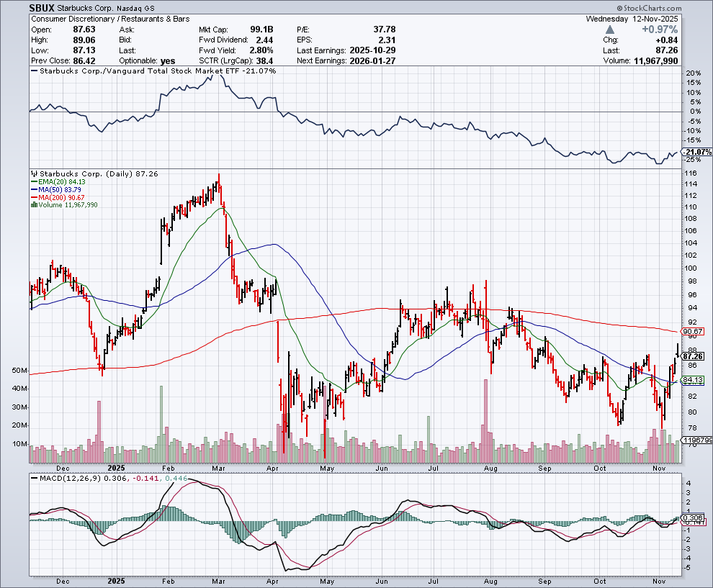Click the green 84.13 EMA price tag
713x588 pixels.
693,379
